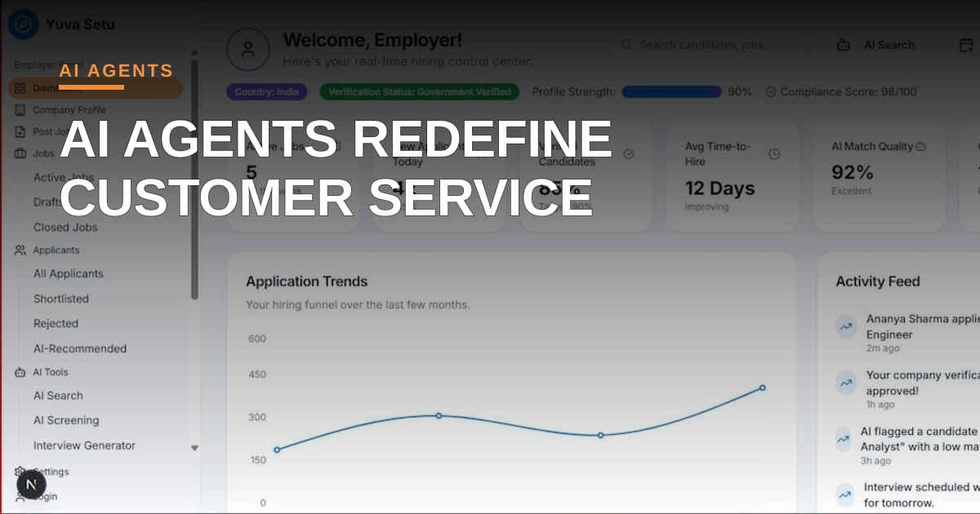Click the sidebar scroll down arrow
Viewport: 980px width, 514px height.
tap(194, 448)
